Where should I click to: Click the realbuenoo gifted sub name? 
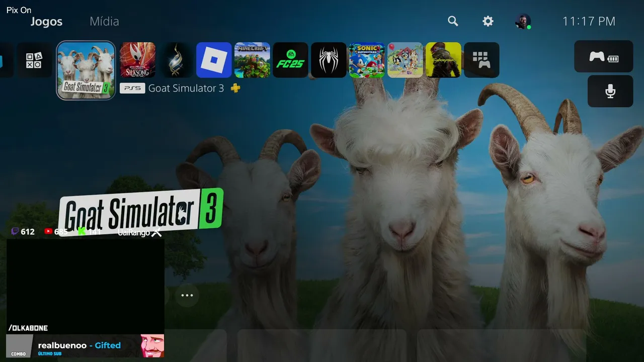click(x=62, y=345)
